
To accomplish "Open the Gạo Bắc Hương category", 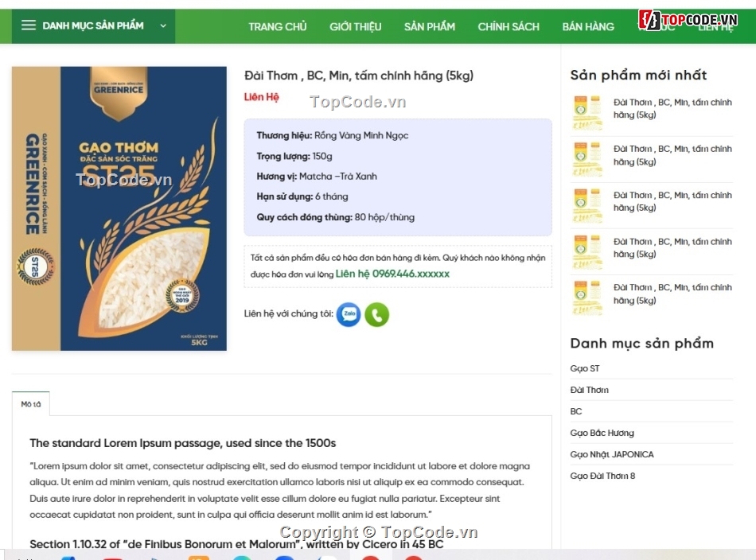I will pos(602,433).
